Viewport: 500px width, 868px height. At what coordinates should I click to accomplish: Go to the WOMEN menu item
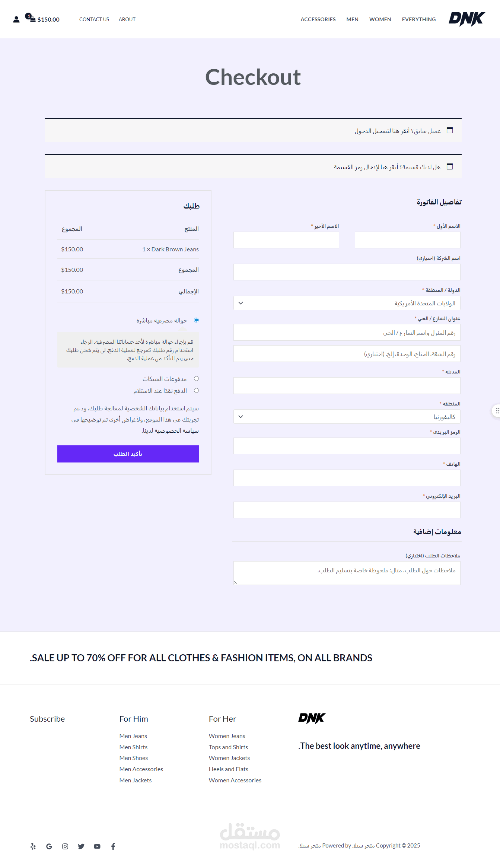(x=380, y=19)
